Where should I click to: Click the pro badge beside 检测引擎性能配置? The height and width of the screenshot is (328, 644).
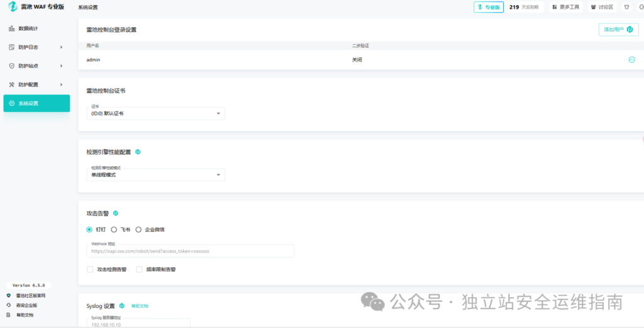(138, 152)
